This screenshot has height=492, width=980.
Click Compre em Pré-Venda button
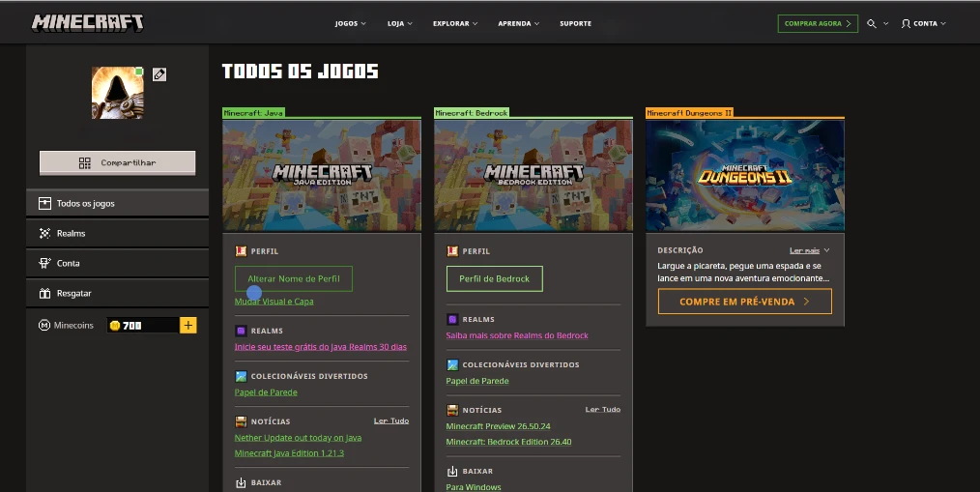coord(745,302)
